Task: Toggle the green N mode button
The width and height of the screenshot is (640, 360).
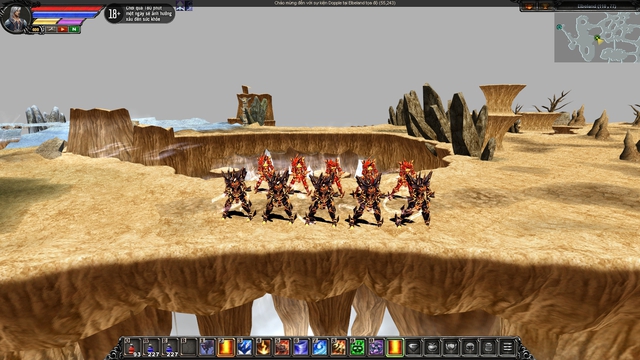Action: 74,29
